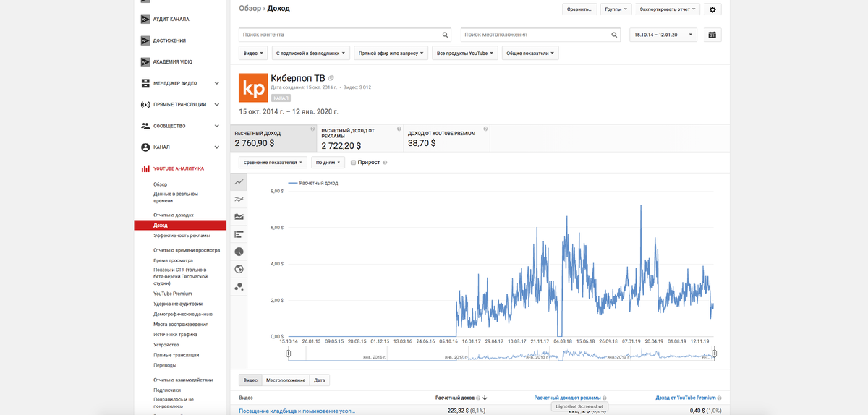The image size is (868, 415).
Task: Open Удержание аудитории report
Action: [178, 304]
